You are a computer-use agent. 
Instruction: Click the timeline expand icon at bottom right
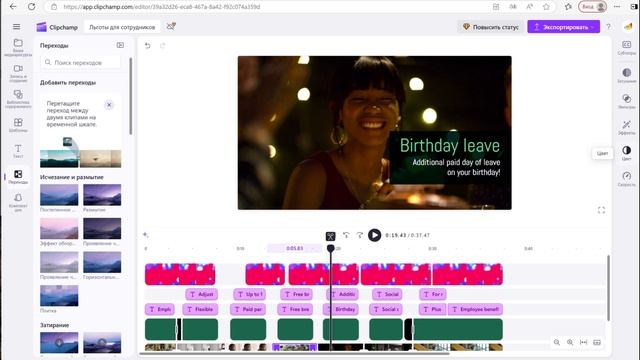pos(597,342)
